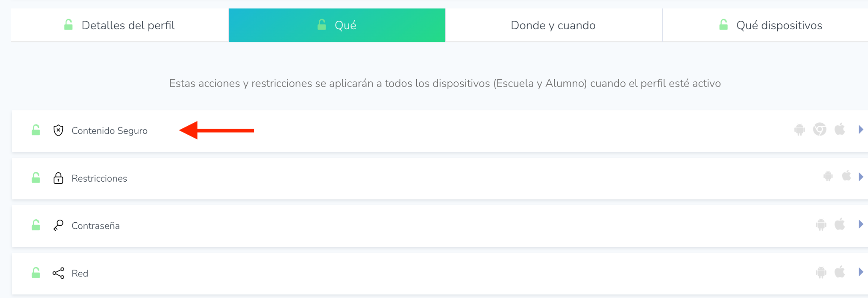The width and height of the screenshot is (868, 298).
Task: Expand the Contraseña section arrow
Action: pyautogui.click(x=860, y=224)
